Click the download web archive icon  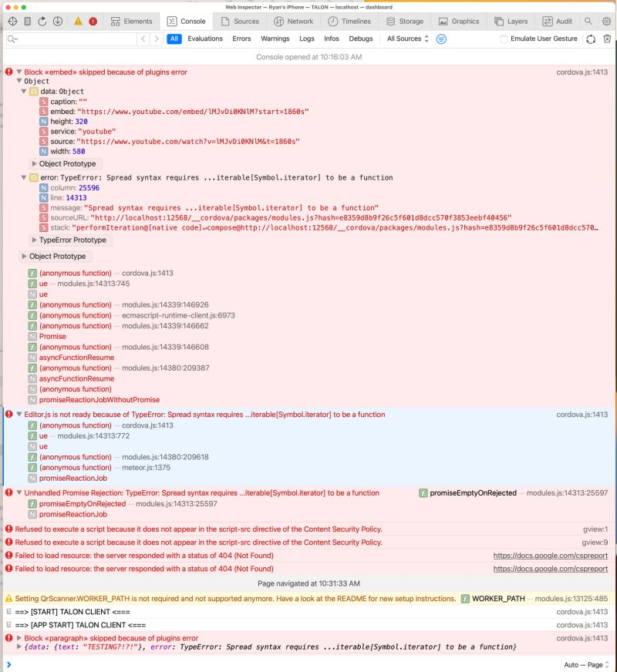(57, 21)
